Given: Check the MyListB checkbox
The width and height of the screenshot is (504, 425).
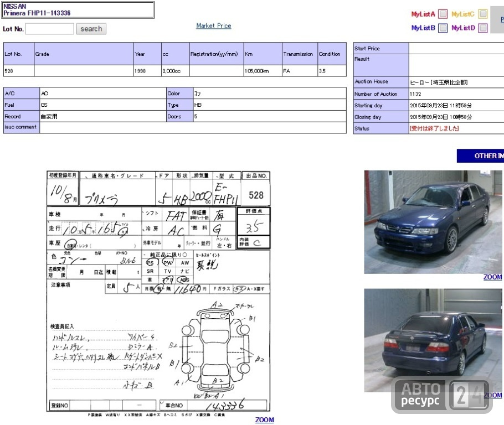Looking at the screenshot, I should (443, 28).
